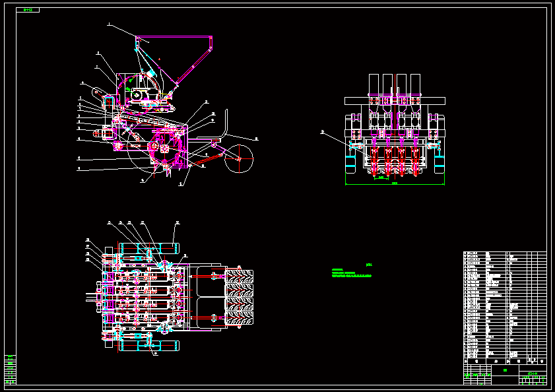This screenshot has height=392, width=555.
Task: Click the green technical notes text block
Action: 352,273
